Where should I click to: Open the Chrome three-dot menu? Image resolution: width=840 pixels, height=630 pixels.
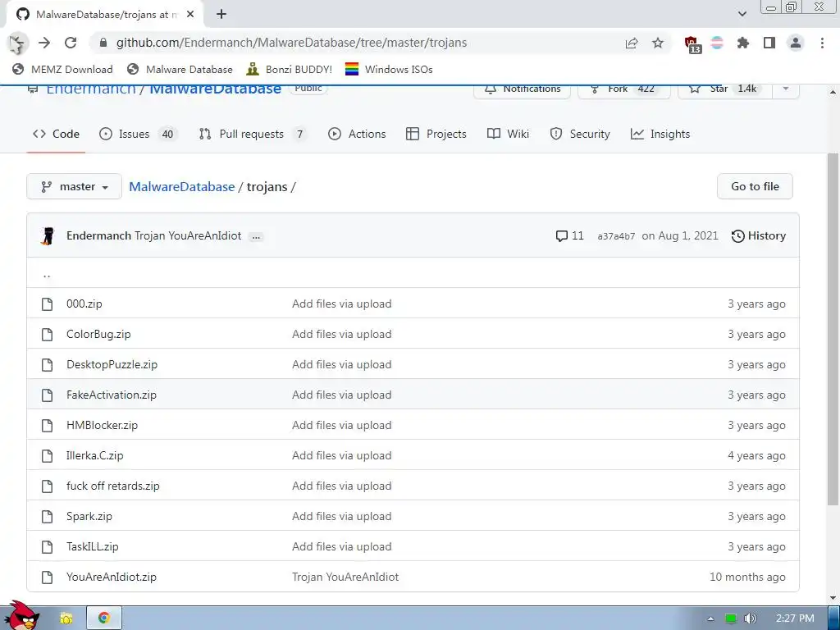[x=822, y=43]
